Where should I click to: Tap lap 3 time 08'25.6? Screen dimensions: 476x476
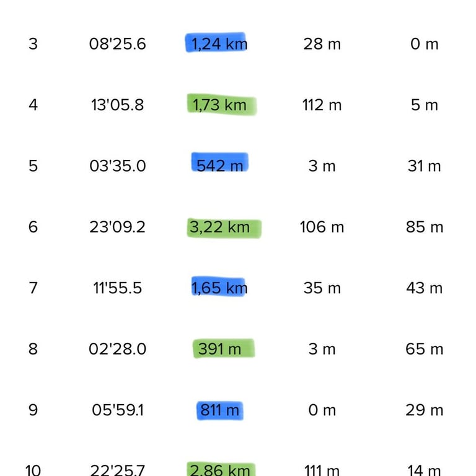118,44
